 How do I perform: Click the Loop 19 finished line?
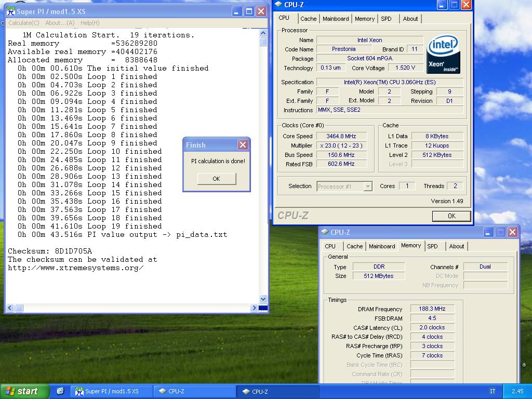coord(89,227)
